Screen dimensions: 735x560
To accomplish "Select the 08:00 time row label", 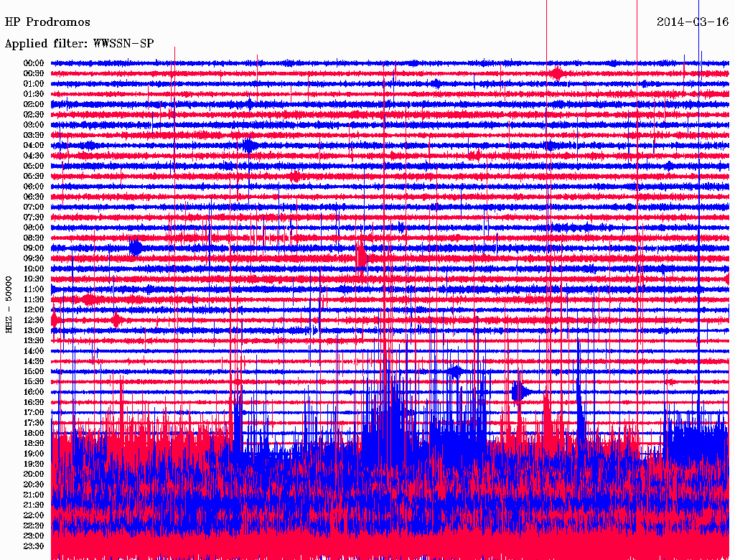I will click(34, 228).
